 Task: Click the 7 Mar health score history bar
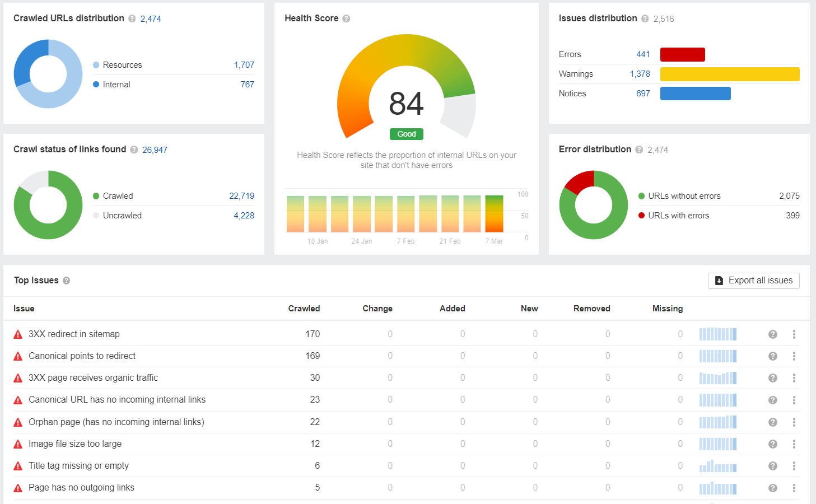tap(494, 213)
